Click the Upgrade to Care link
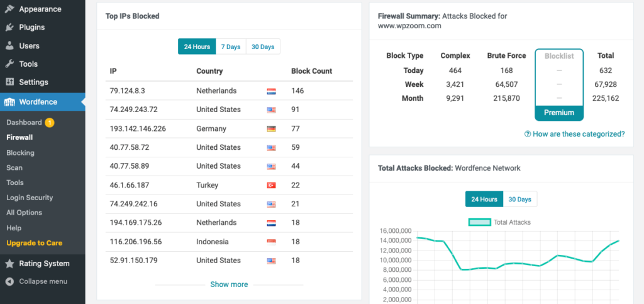 tap(34, 243)
